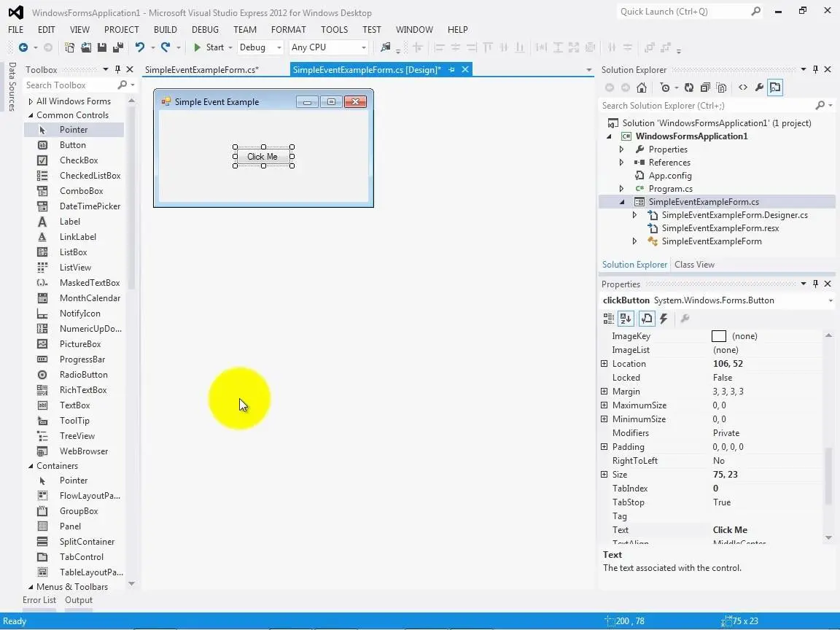Open the Data Sources side tab
The width and height of the screenshot is (840, 630).
[12, 87]
